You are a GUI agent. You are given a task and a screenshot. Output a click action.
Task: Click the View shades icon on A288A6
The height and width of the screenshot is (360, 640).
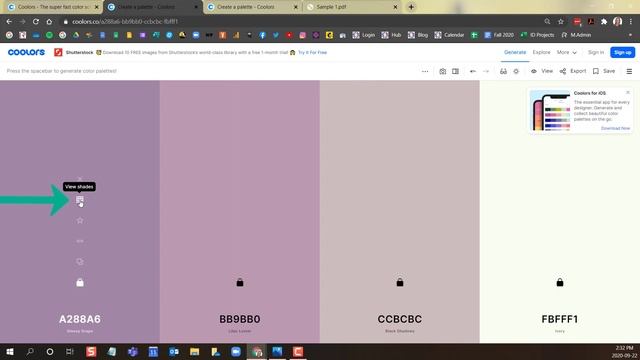click(80, 200)
